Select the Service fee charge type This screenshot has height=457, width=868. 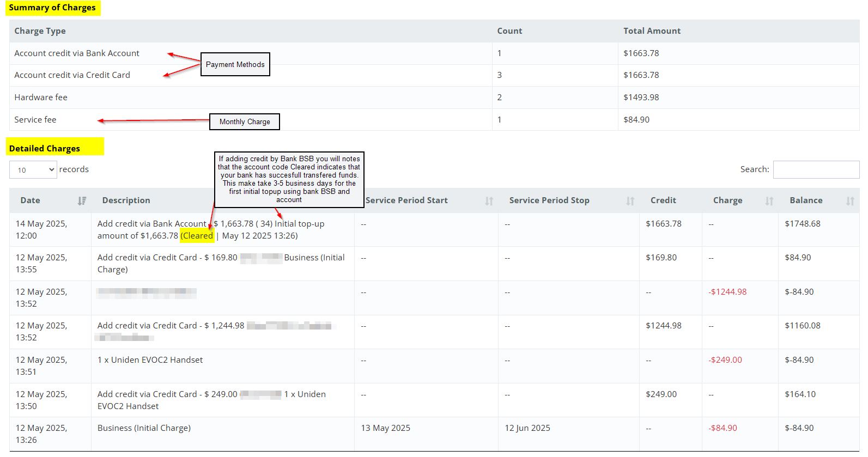[x=35, y=120]
